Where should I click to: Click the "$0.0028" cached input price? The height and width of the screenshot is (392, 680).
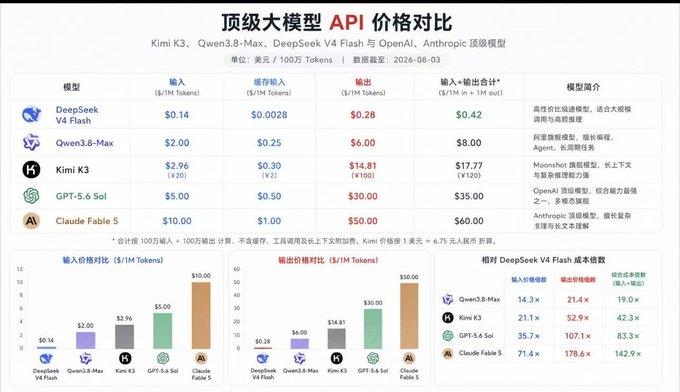pyautogui.click(x=269, y=115)
